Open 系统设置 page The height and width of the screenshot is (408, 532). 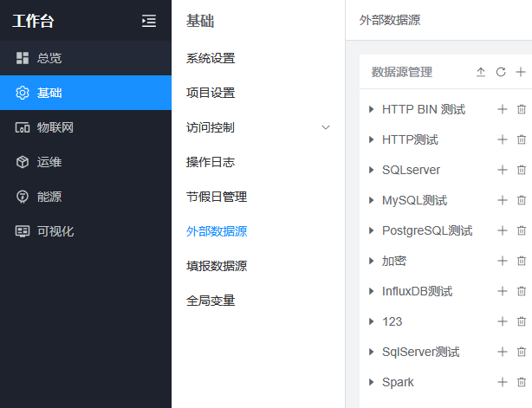(x=211, y=59)
